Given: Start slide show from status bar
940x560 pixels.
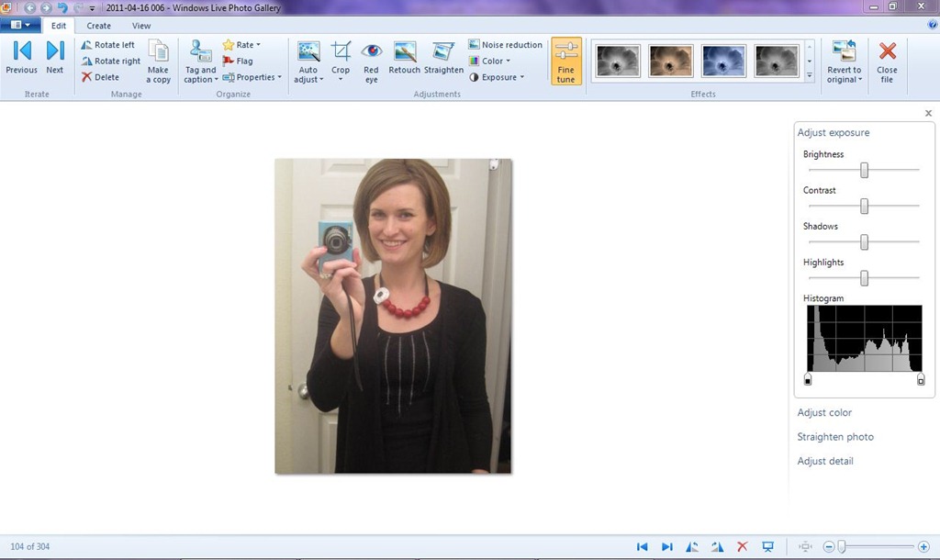Looking at the screenshot, I should pyautogui.click(x=768, y=547).
